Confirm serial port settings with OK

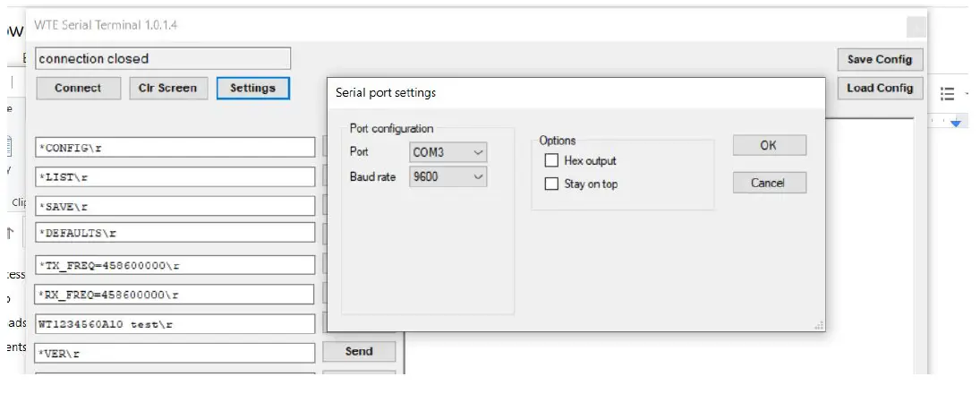[769, 146]
